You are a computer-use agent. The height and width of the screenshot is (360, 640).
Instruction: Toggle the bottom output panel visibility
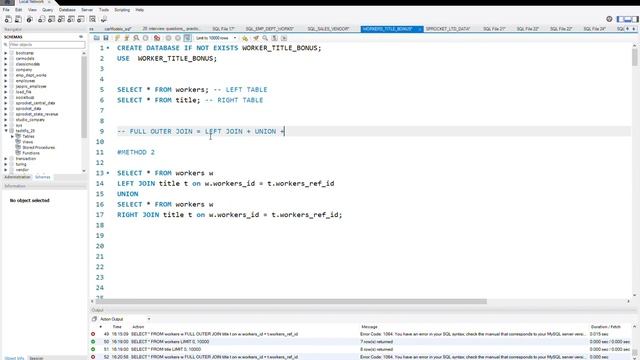tap(628, 19)
